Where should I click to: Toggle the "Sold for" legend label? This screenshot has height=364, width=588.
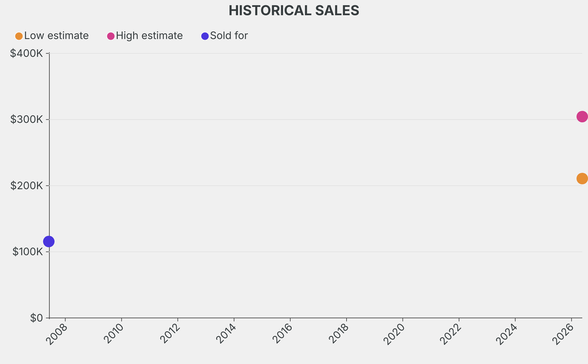click(229, 36)
